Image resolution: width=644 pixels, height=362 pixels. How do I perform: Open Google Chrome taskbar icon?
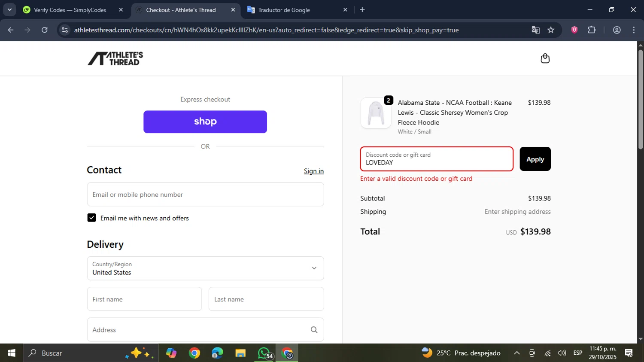click(x=194, y=353)
